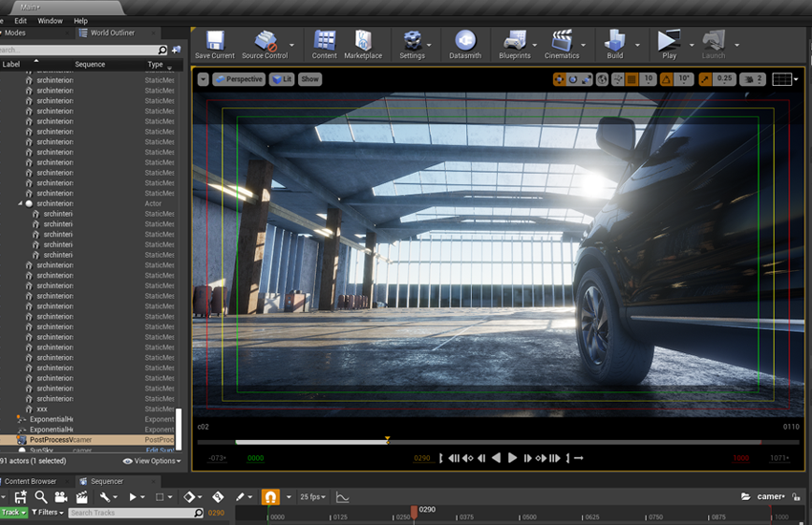Open the Play options dropdown arrow
This screenshot has height=525, width=812.
[692, 45]
